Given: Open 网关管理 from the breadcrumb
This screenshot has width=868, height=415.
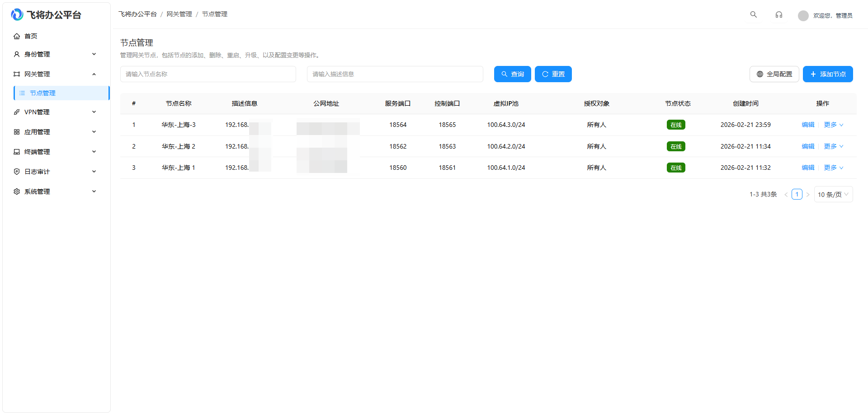Looking at the screenshot, I should (179, 14).
